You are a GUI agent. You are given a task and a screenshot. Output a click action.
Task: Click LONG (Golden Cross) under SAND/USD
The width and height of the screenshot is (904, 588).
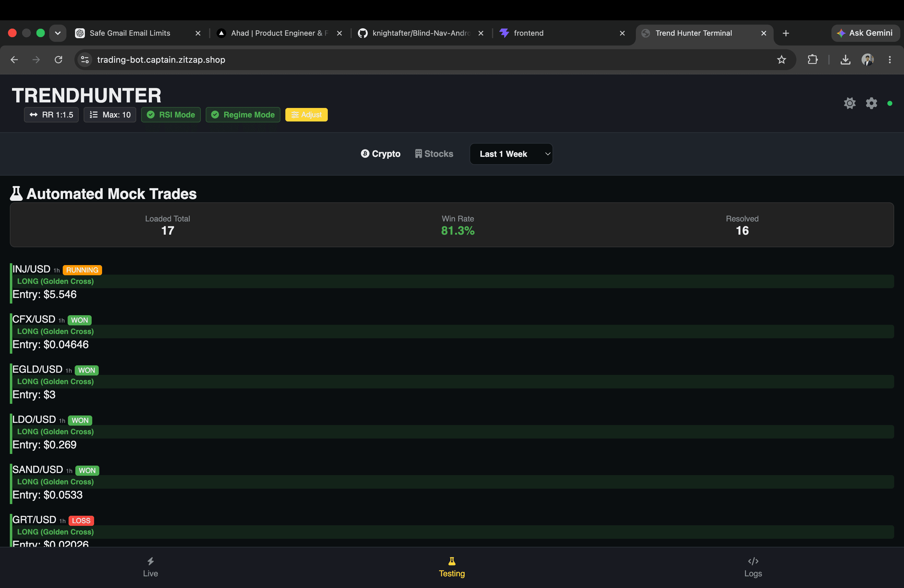point(55,482)
